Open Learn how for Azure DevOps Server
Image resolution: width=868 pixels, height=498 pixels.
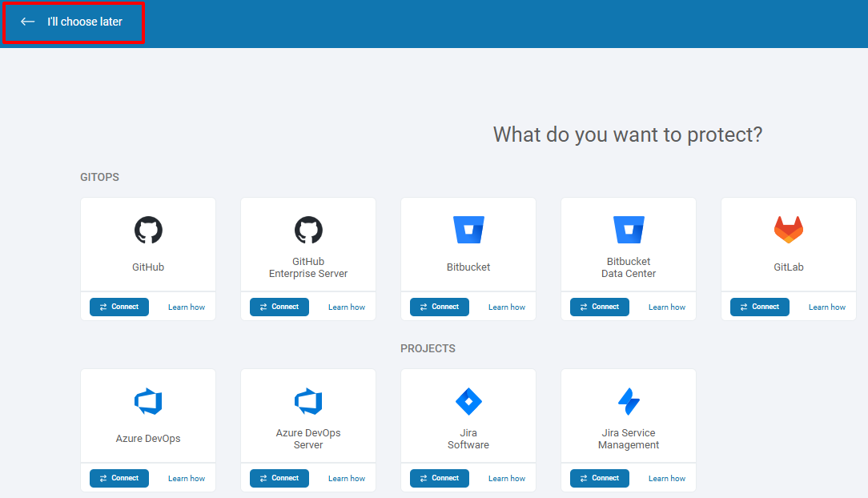click(347, 479)
